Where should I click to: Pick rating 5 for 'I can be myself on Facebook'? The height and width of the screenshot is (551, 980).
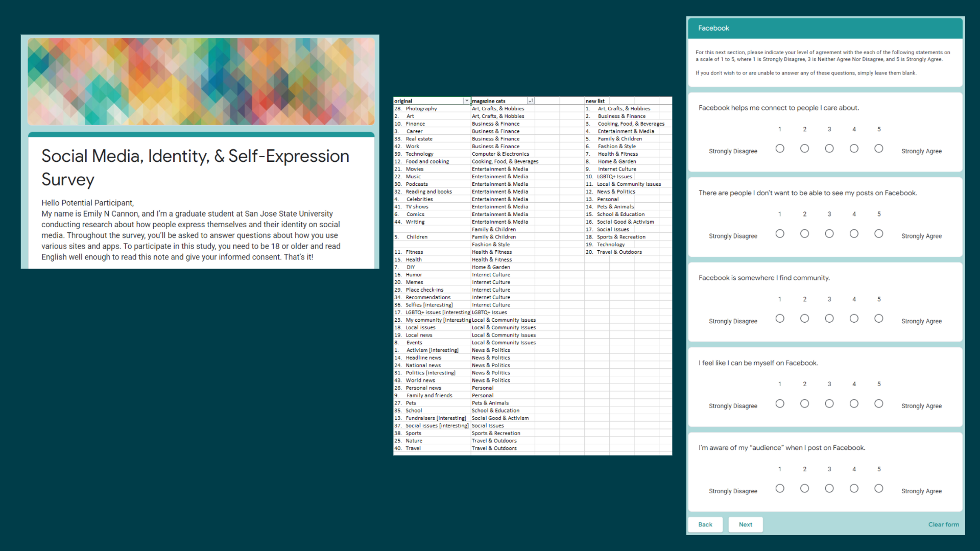(x=879, y=404)
